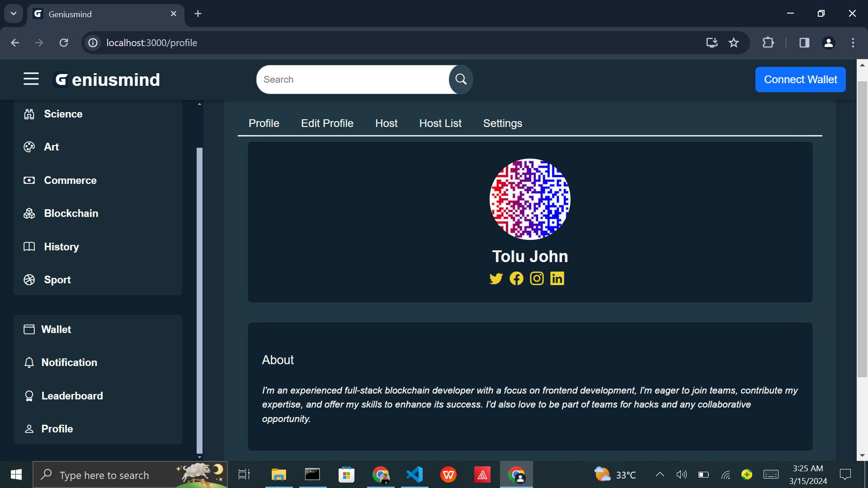Open the LinkedIn social icon

[557, 279]
